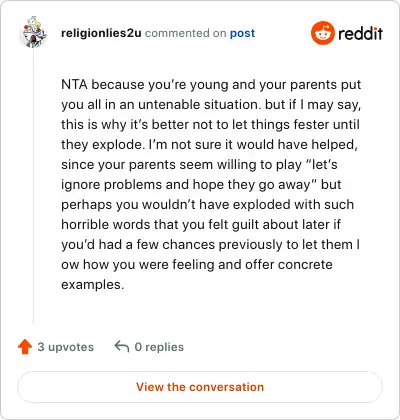Click the "commented on" header text
This screenshot has height=420, width=400.
[x=186, y=33]
